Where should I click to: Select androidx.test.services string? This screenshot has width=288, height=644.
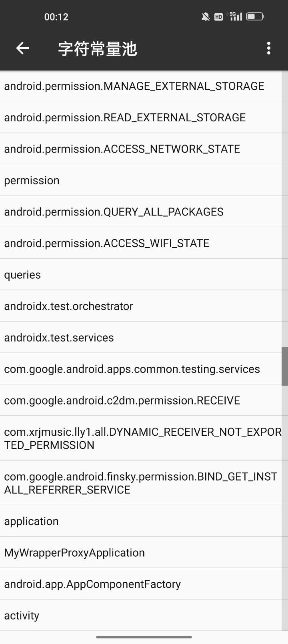click(141, 337)
